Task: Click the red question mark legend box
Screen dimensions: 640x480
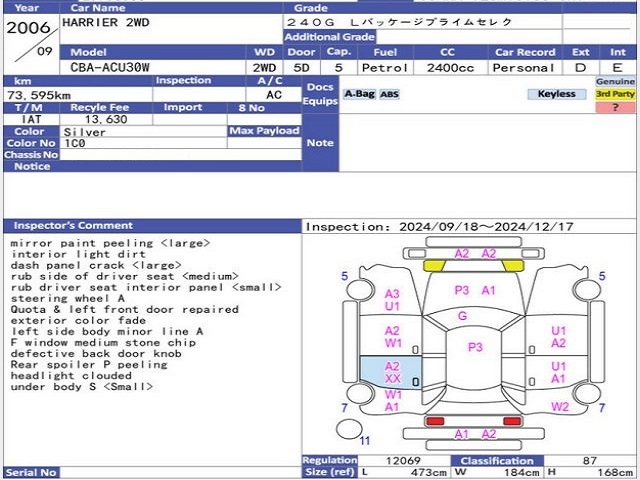Action: click(x=615, y=107)
